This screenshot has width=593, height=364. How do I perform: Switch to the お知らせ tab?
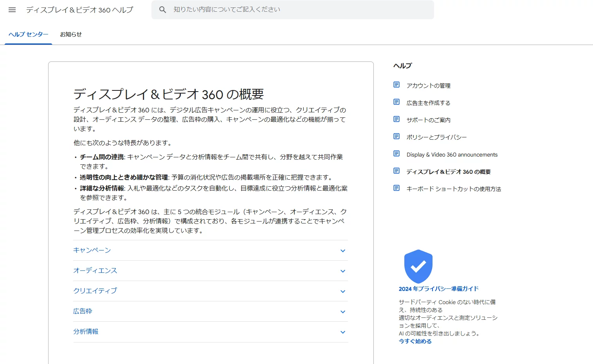click(x=70, y=34)
